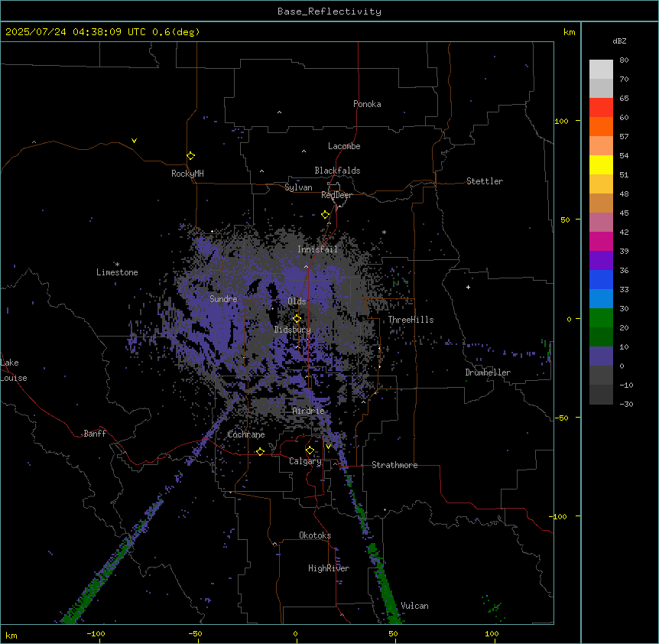
Task: Select the bright green 20-30 dBZ legend swatch
Action: (601, 318)
